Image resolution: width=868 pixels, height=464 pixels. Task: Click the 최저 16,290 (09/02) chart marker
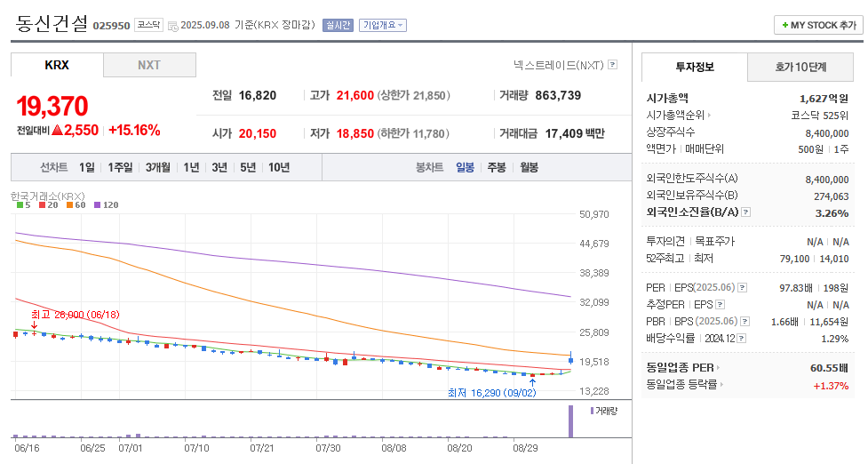coord(491,393)
